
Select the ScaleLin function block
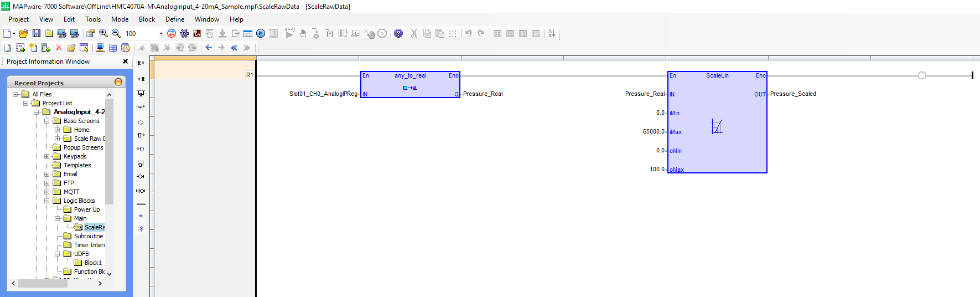[717, 122]
